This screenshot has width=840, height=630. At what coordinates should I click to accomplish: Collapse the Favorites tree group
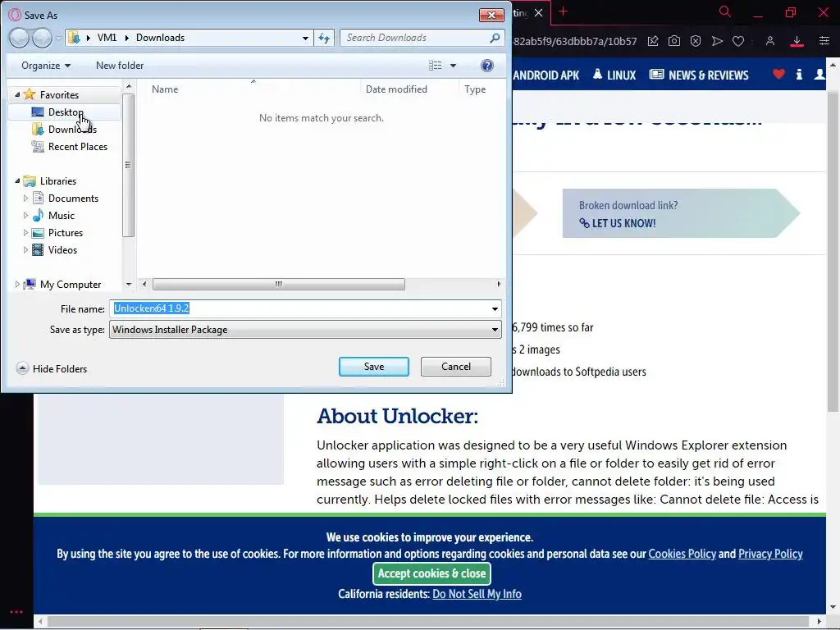pyautogui.click(x=17, y=94)
